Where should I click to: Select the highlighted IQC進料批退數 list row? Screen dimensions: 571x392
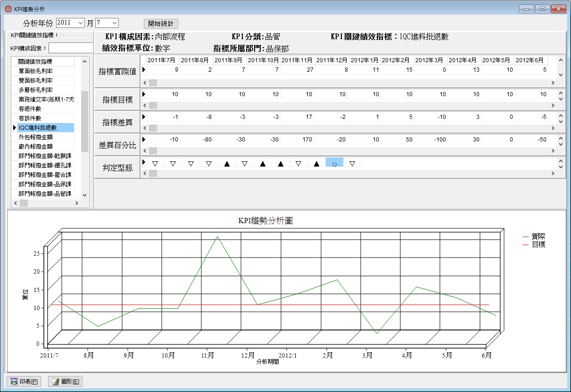46,127
